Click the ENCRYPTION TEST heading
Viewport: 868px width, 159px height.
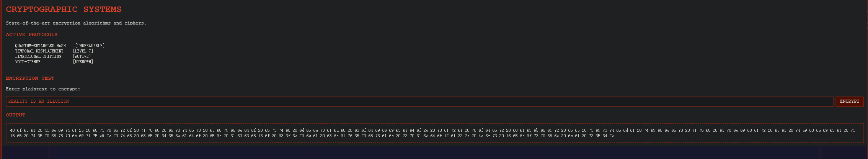(x=30, y=78)
